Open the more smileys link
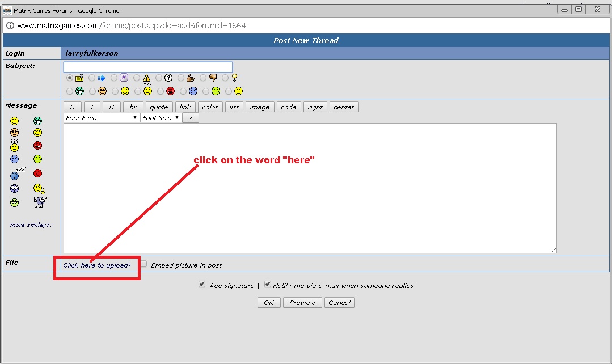612x364 pixels. (x=32, y=225)
